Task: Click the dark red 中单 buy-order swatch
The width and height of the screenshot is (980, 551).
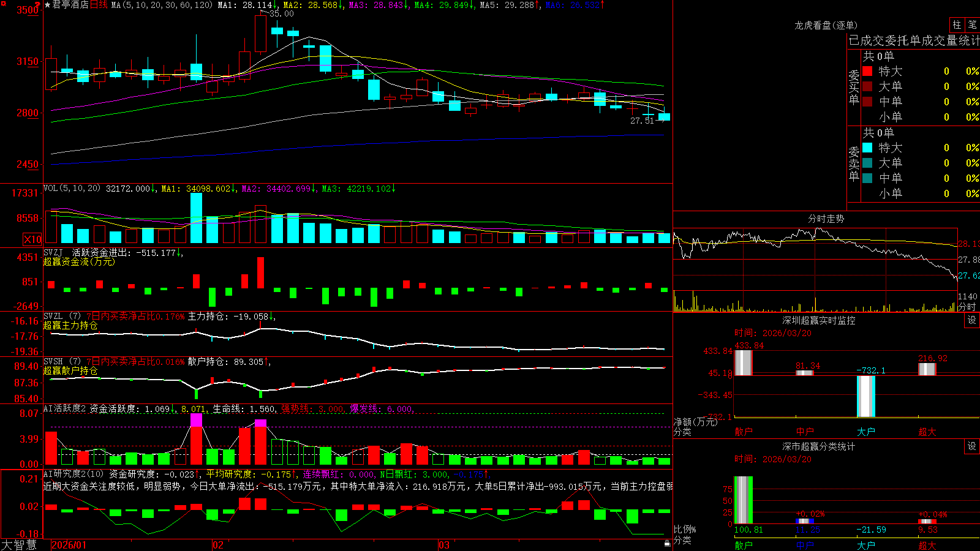Action: click(x=867, y=102)
